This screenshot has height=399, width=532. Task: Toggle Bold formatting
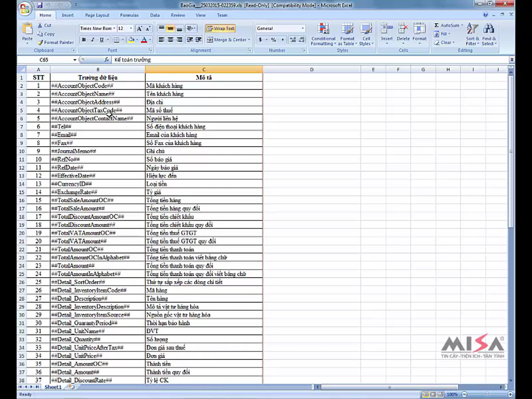pyautogui.click(x=84, y=40)
